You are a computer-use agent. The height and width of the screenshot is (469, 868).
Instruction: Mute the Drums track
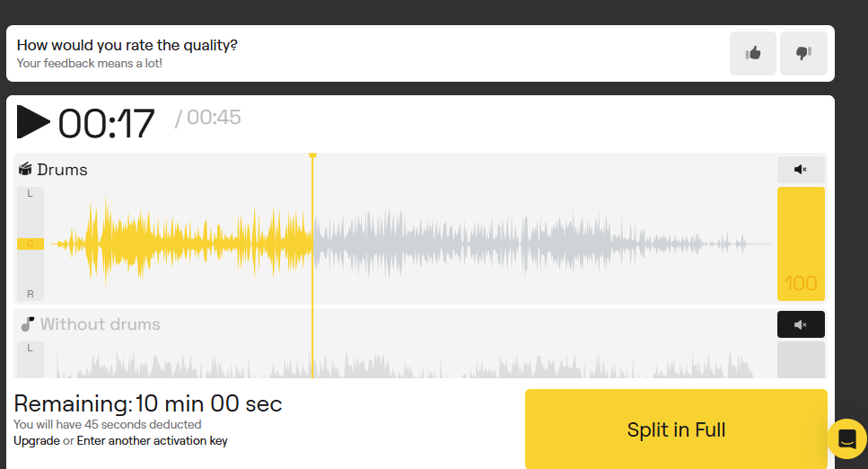(x=801, y=169)
